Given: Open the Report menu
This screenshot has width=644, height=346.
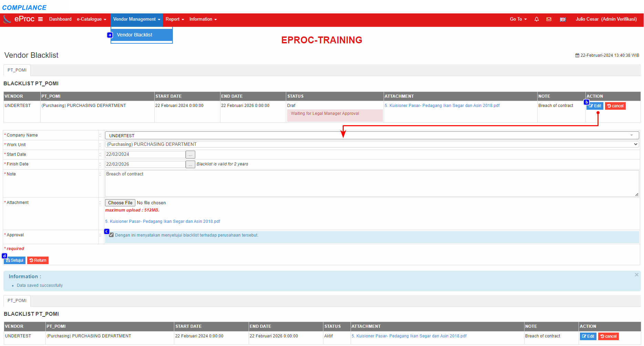Looking at the screenshot, I should coord(175,19).
